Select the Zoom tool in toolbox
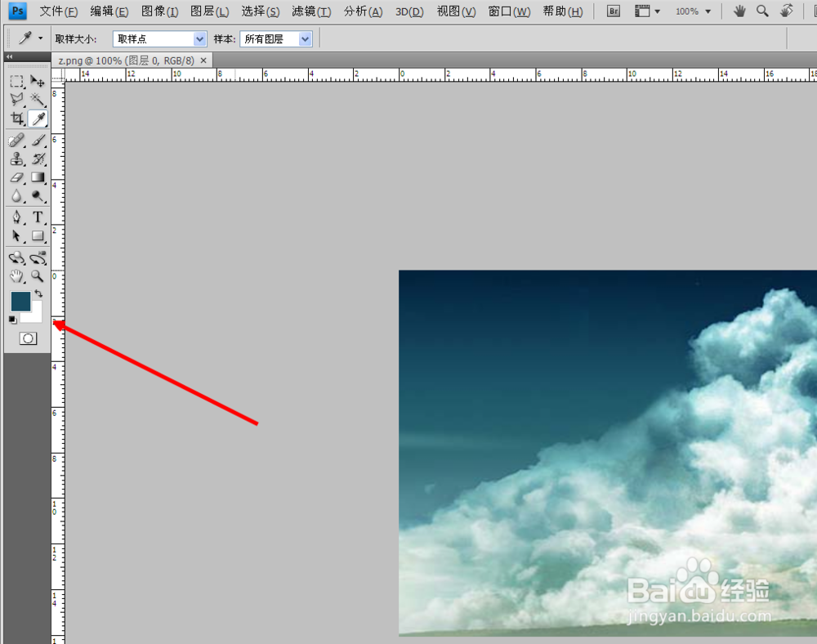The width and height of the screenshot is (817, 644). coord(38,276)
